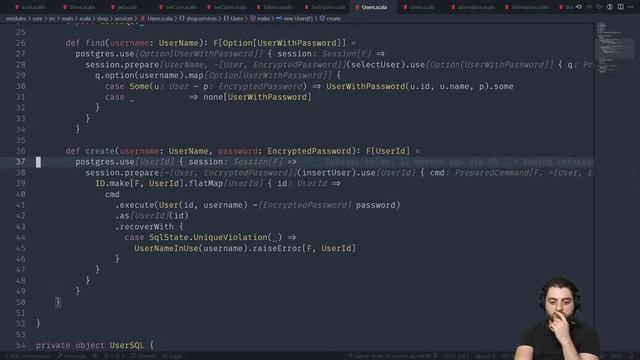The width and height of the screenshot is (640, 360).
Task: Click 'postgres.use' on line 37
Action: [105, 162]
